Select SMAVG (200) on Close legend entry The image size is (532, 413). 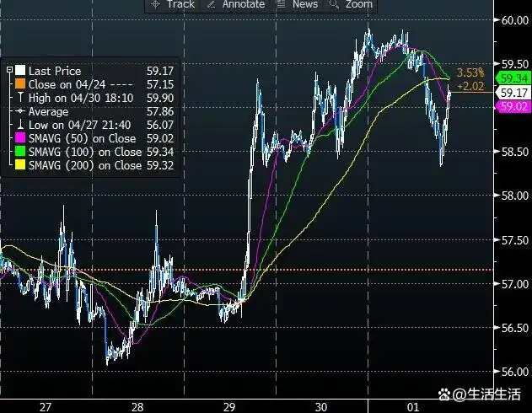[x=85, y=165]
